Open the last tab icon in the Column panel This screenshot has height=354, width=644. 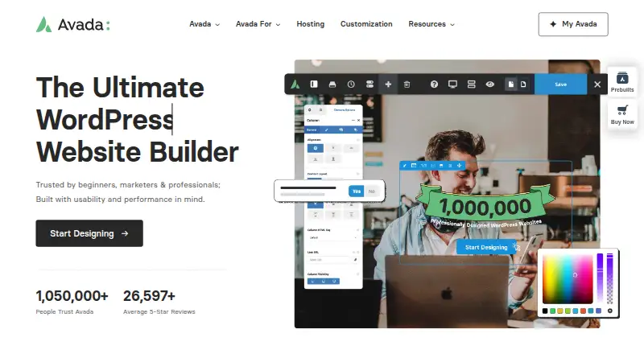pos(356,130)
